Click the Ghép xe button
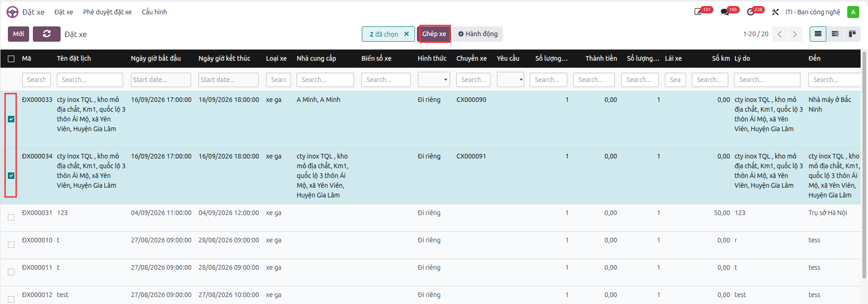 click(x=434, y=34)
